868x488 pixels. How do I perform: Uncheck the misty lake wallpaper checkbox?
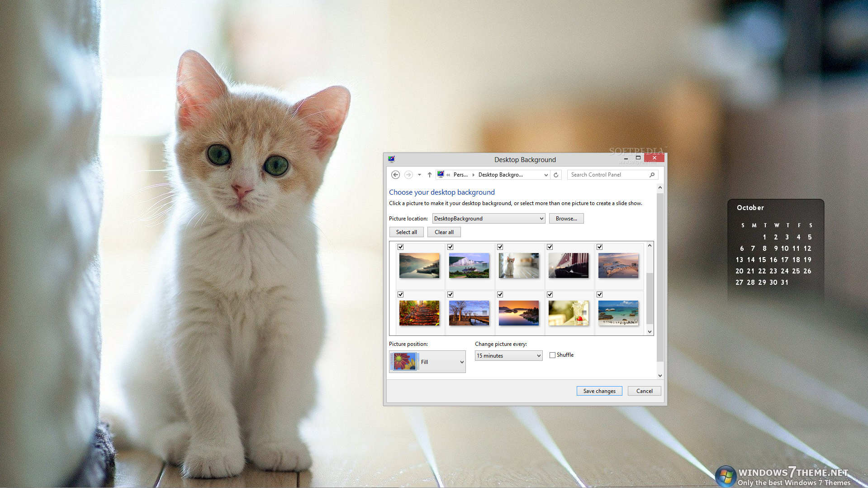401,247
